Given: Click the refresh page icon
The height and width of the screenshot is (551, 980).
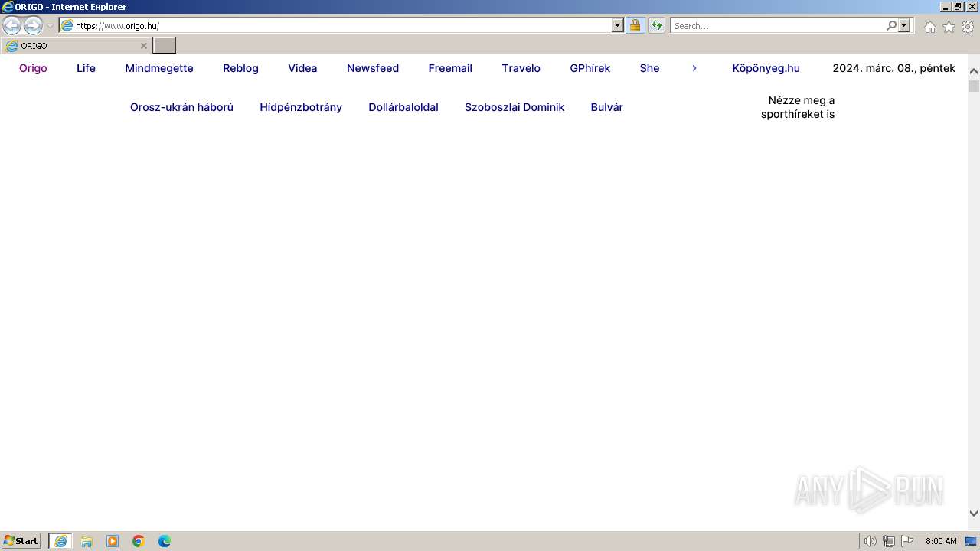Looking at the screenshot, I should (x=657, y=25).
